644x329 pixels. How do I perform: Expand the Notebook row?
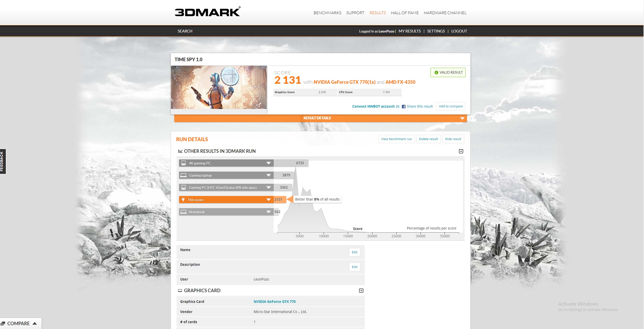pos(268,212)
